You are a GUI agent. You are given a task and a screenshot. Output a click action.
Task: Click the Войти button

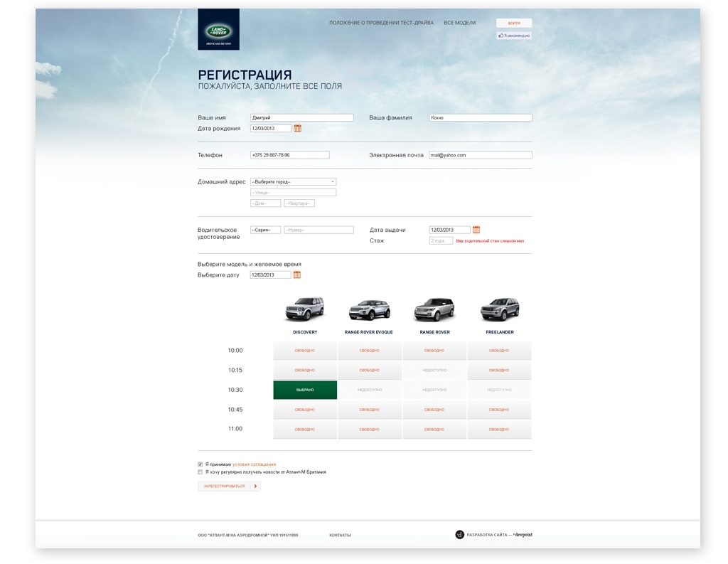tap(514, 23)
